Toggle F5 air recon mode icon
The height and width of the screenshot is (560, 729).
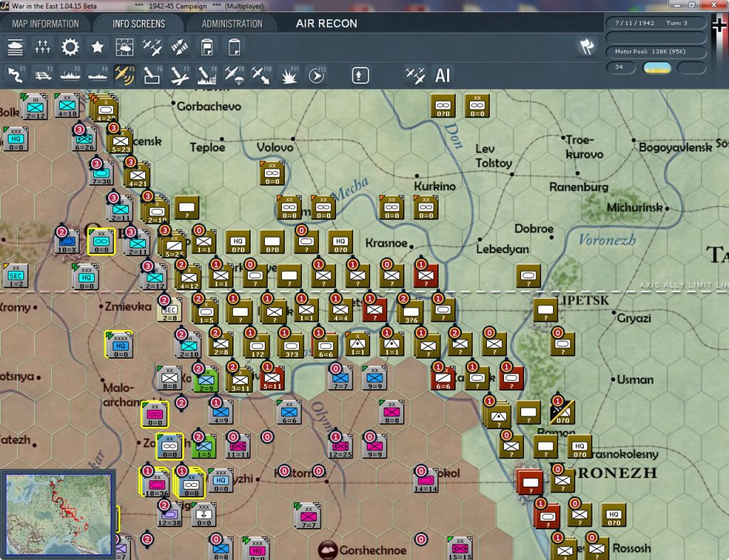click(x=125, y=75)
